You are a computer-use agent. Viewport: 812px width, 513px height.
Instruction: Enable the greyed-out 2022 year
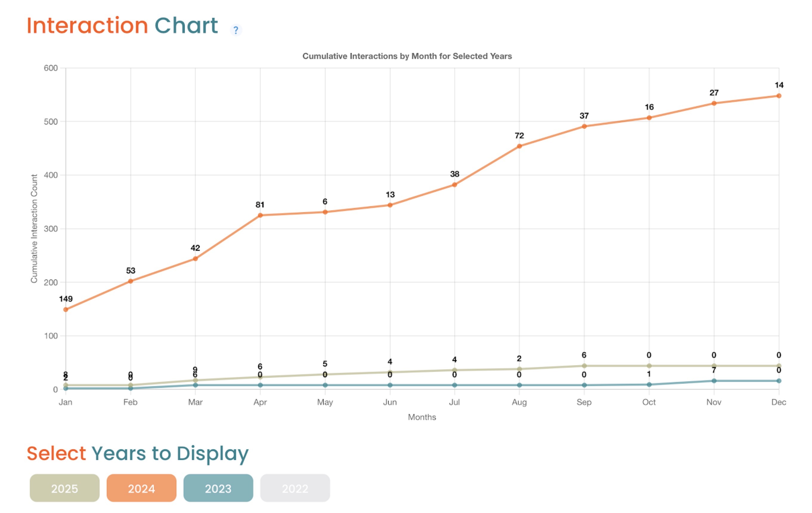click(295, 488)
